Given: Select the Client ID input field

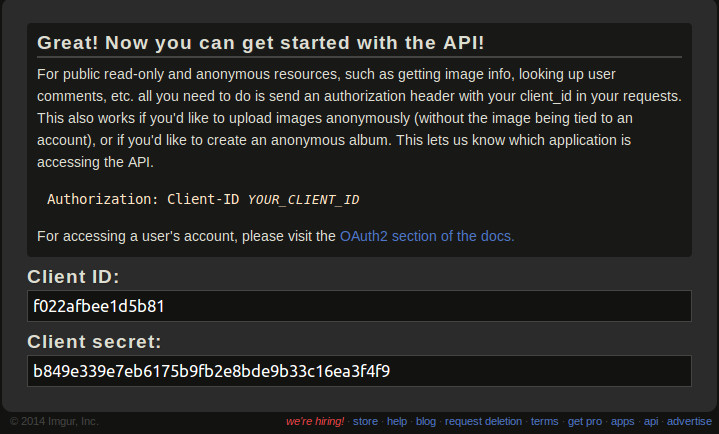Looking at the screenshot, I should (x=359, y=306).
